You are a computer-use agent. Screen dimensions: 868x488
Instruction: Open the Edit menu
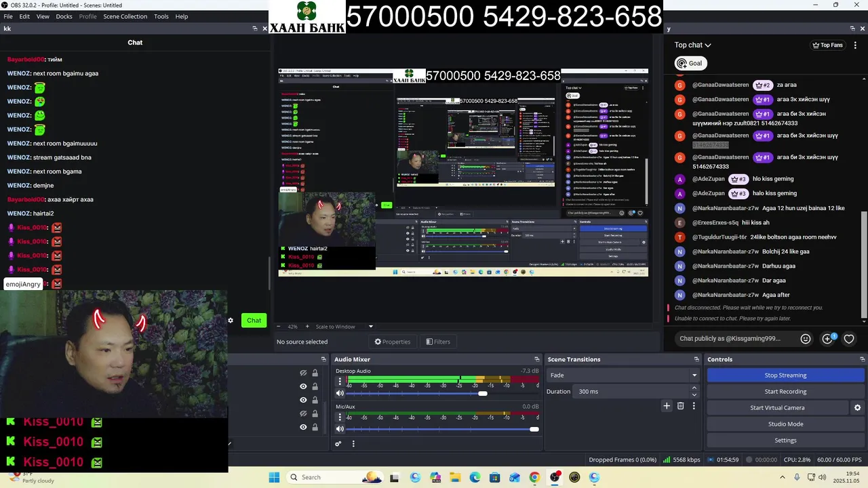pyautogui.click(x=24, y=16)
